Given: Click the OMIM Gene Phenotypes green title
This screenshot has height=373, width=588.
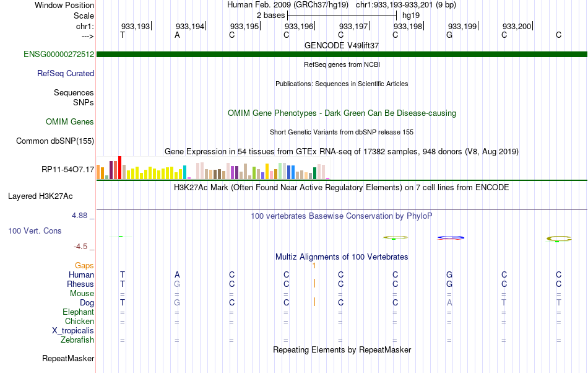Looking at the screenshot, I should click(342, 113).
